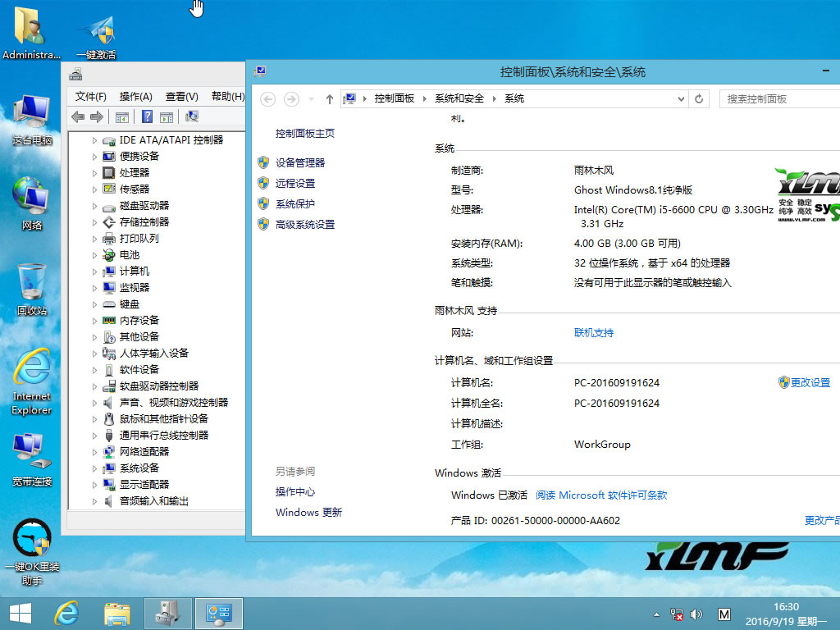Open the 回收站 on the desktop

point(31,283)
